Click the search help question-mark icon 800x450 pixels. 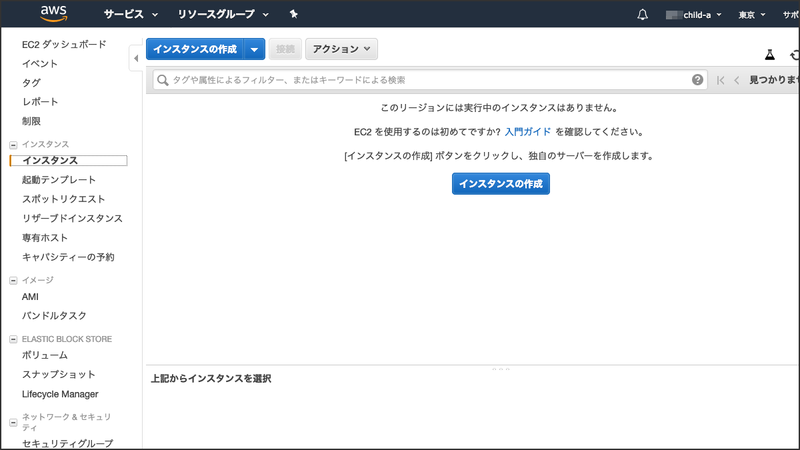(x=697, y=80)
